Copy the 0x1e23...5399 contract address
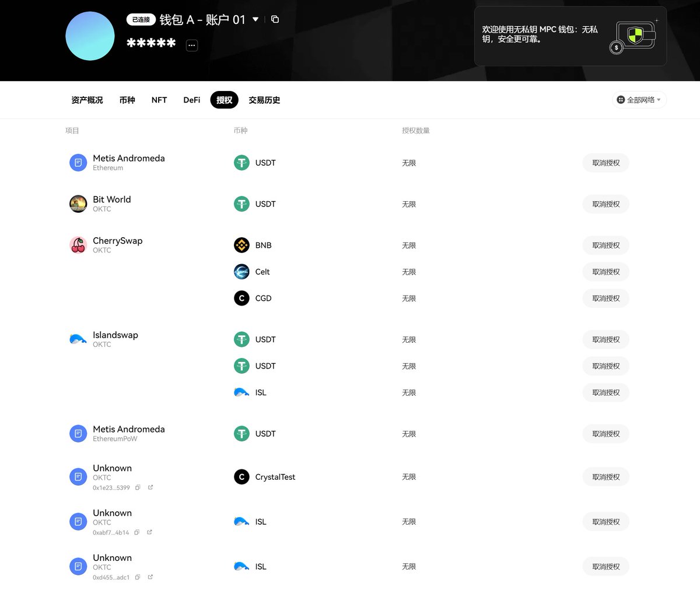 pos(137,487)
